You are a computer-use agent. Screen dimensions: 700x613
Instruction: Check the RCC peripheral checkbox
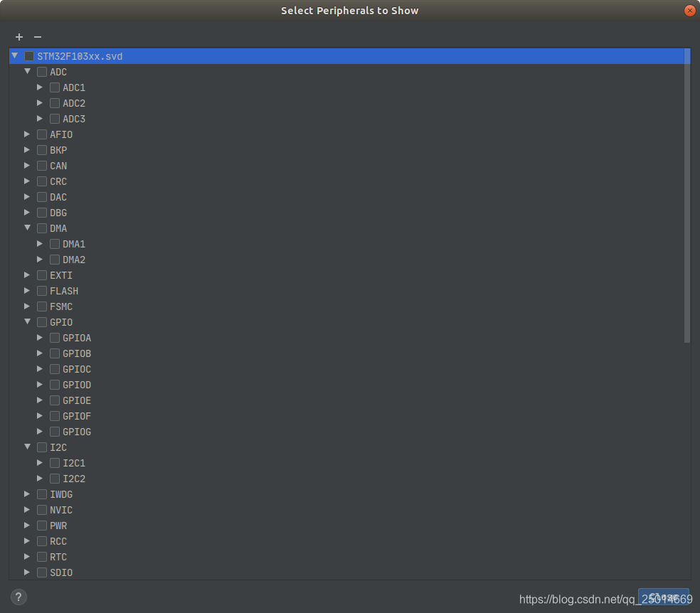coord(42,540)
